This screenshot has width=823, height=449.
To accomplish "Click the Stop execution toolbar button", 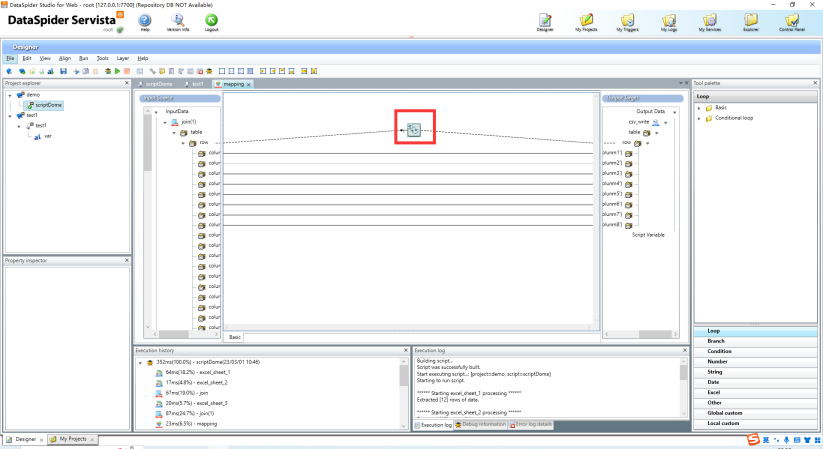I will coord(126,71).
